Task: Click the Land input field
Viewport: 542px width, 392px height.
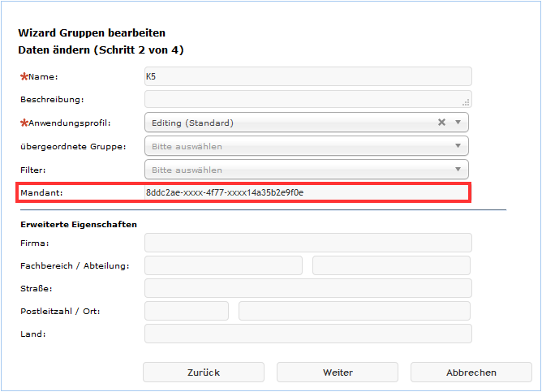Action: pyautogui.click(x=308, y=334)
